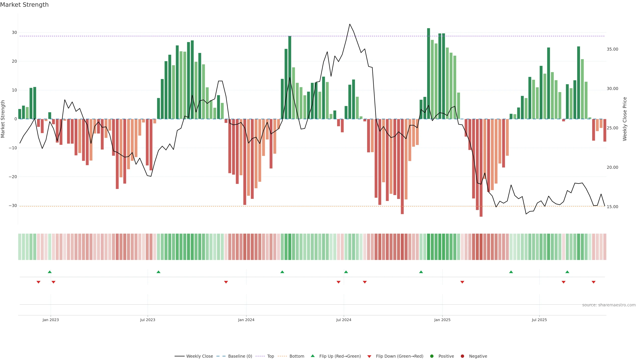Click the peak of the Weekly Close line
This screenshot has height=362, width=644.
click(x=350, y=24)
